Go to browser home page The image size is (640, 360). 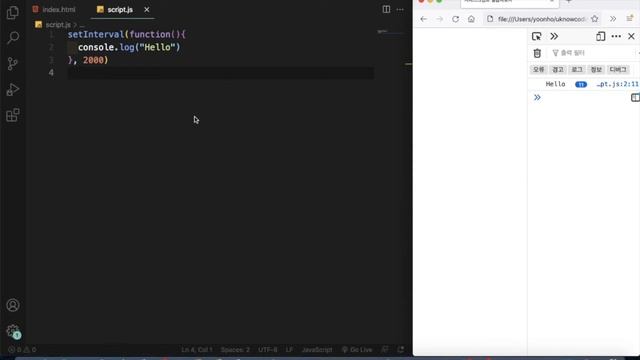pyautogui.click(x=471, y=19)
